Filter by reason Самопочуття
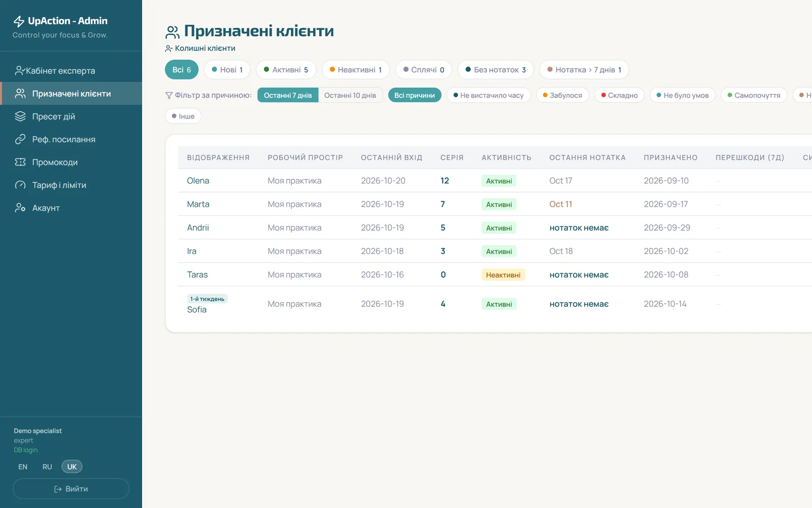Viewport: 812px width, 508px height. tap(754, 95)
